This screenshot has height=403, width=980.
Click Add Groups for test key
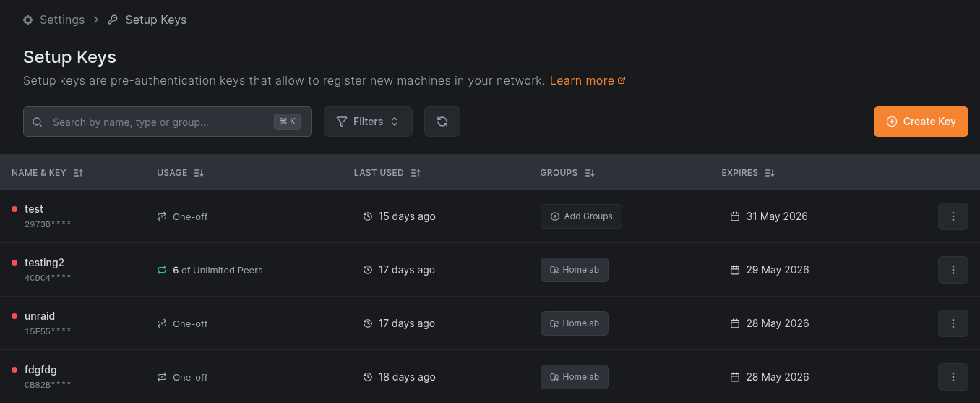[581, 216]
